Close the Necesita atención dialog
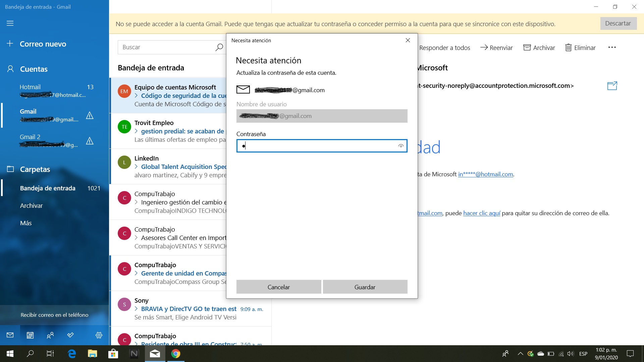Screen dimensions: 644x362 pyautogui.click(x=408, y=40)
